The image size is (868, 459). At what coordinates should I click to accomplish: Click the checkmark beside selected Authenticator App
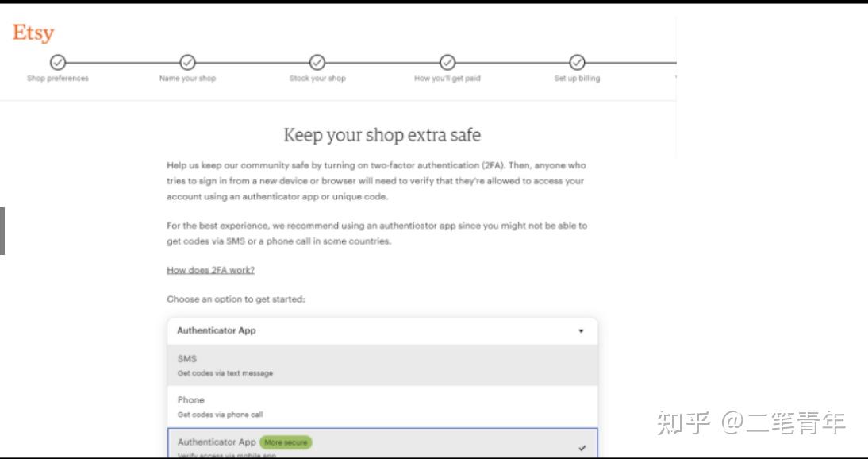(582, 448)
